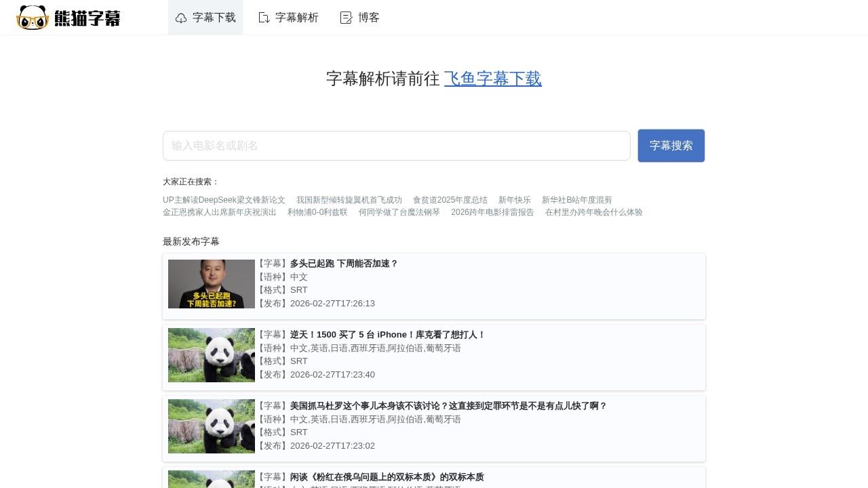
Task: Open trending search 新华社B站年度混剪
Action: 576,200
